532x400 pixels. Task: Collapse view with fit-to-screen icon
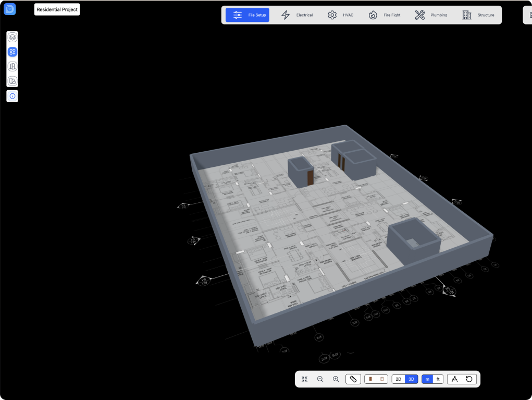pyautogui.click(x=305, y=379)
